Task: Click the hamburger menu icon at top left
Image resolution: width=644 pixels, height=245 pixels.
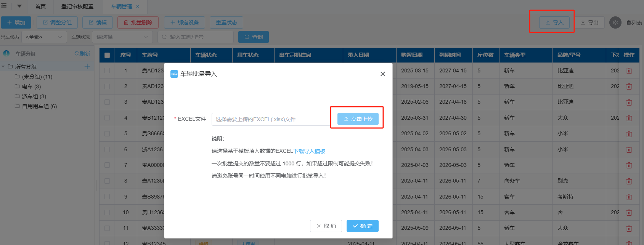Action: coord(4,6)
